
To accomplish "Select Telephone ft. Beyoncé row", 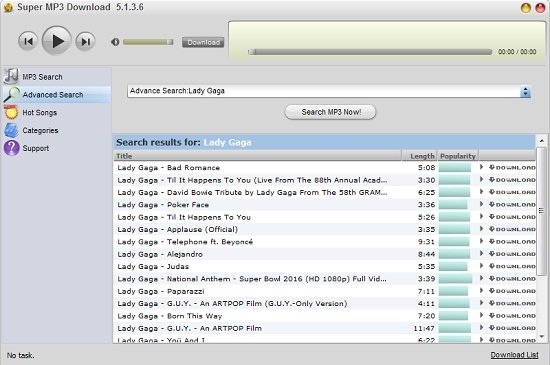I will [x=324, y=242].
